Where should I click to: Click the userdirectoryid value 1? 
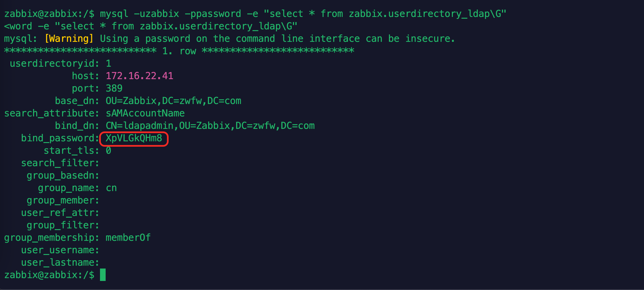coord(108,63)
